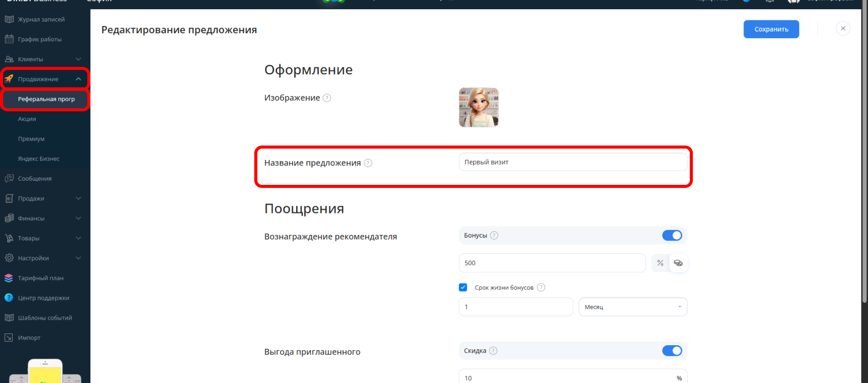
Task: Click the Центр поддержки question icon
Action: click(x=9, y=298)
